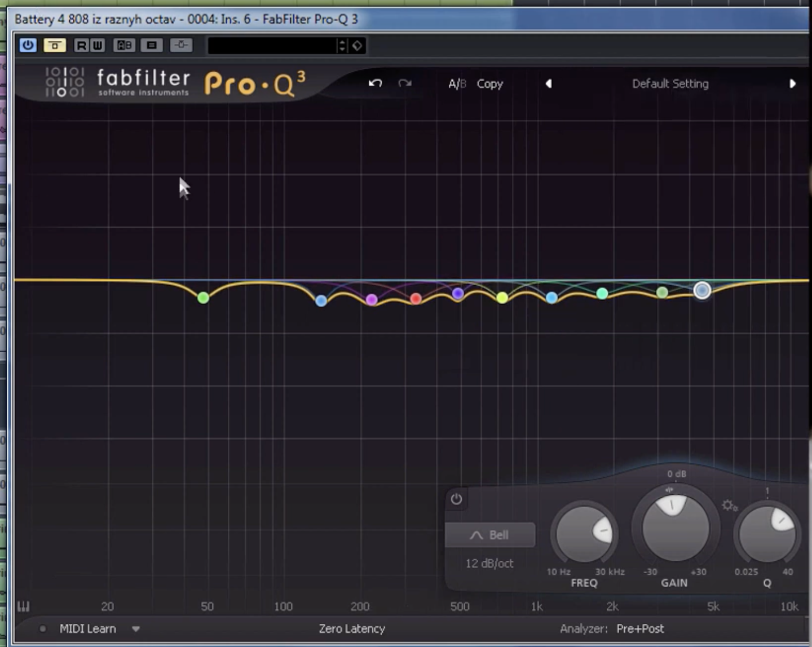Select the yellow EQ band
This screenshot has height=647, width=812.
coord(502,298)
